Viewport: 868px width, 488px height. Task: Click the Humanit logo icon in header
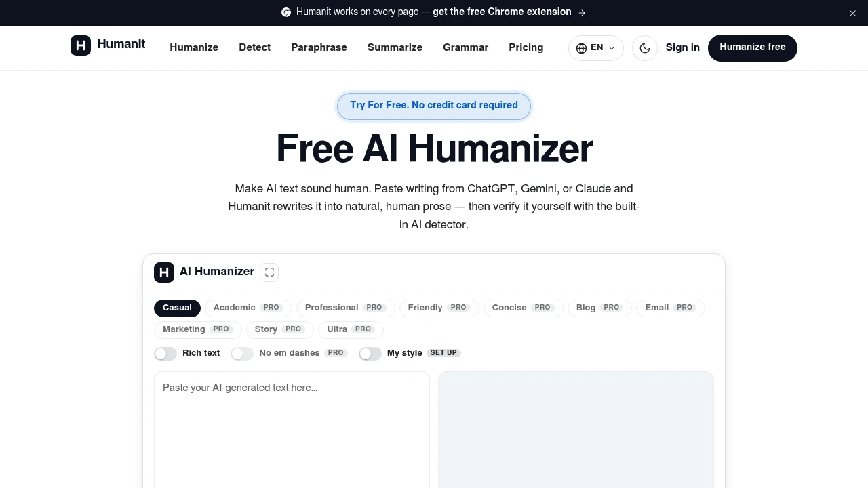pos(81,45)
